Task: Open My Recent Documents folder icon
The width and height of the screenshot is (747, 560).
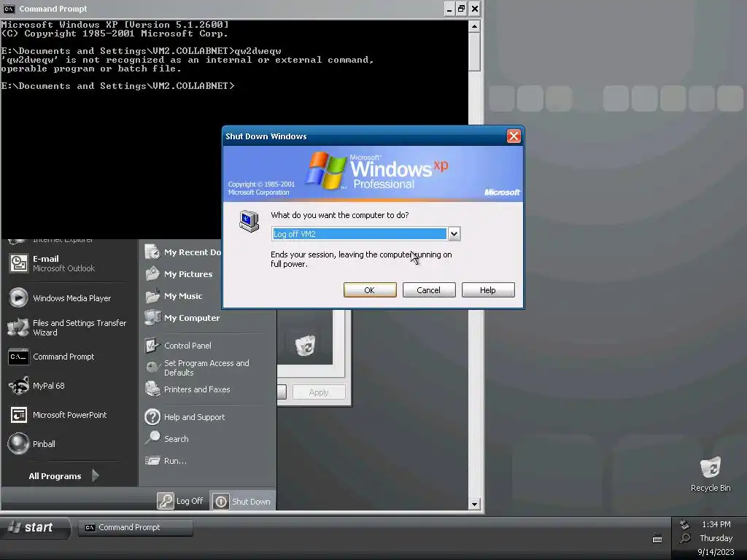Action: click(x=152, y=252)
